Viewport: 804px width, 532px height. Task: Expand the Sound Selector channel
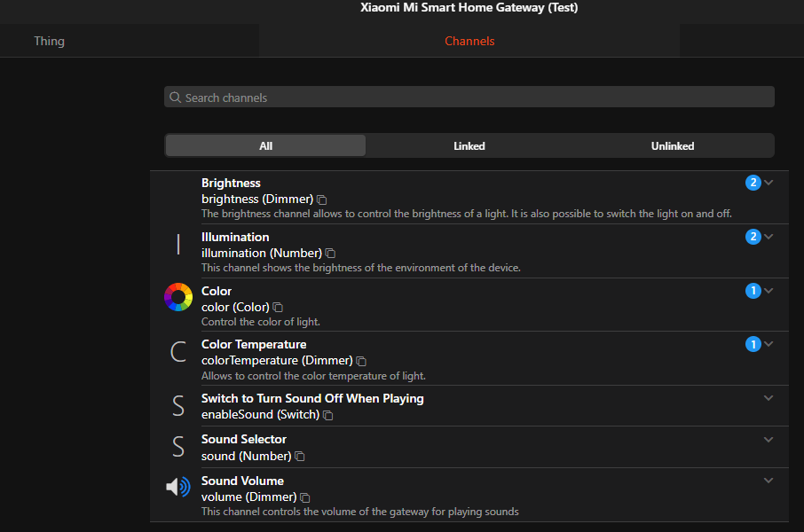pyautogui.click(x=769, y=440)
